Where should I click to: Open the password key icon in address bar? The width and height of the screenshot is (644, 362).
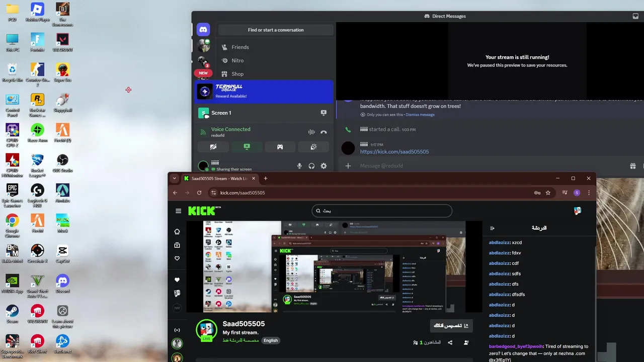pyautogui.click(x=537, y=193)
